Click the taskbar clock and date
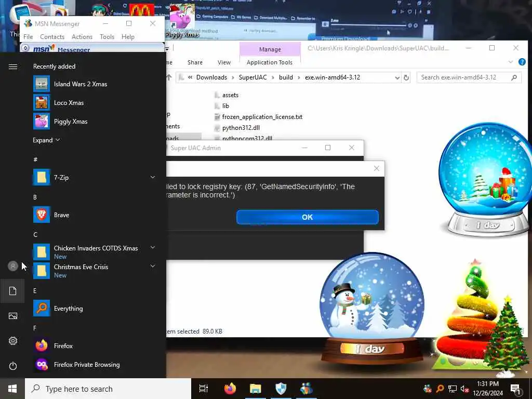 pos(488,389)
